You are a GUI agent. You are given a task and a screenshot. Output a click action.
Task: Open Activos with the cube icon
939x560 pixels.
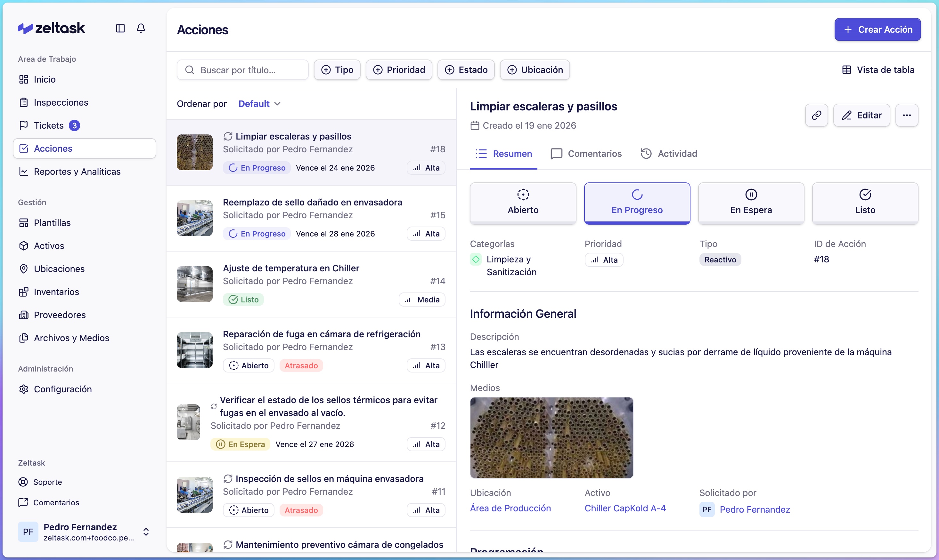tap(24, 246)
